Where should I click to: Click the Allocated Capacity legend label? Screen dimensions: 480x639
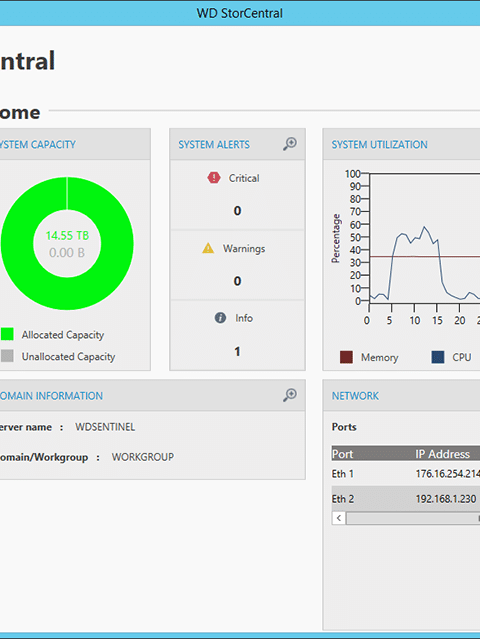pyautogui.click(x=63, y=335)
